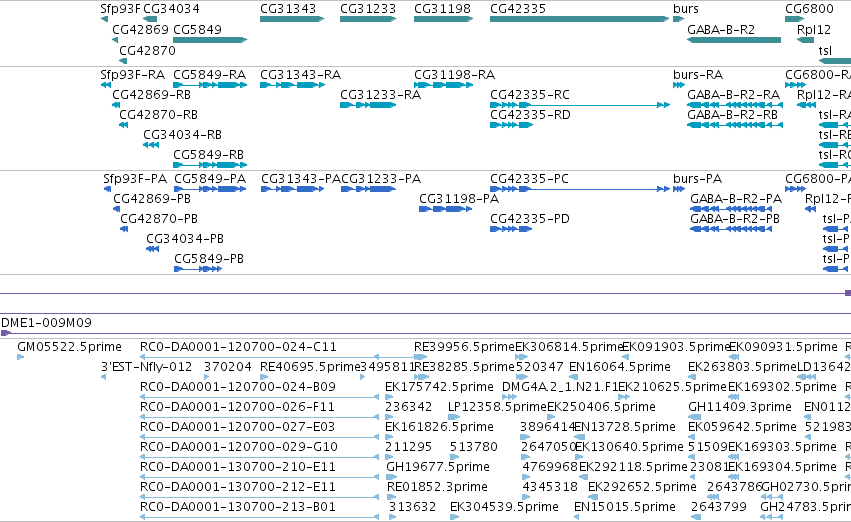Image resolution: width=851 pixels, height=522 pixels.
Task: Open the RE01852.3prime EST
Action: (x=437, y=487)
